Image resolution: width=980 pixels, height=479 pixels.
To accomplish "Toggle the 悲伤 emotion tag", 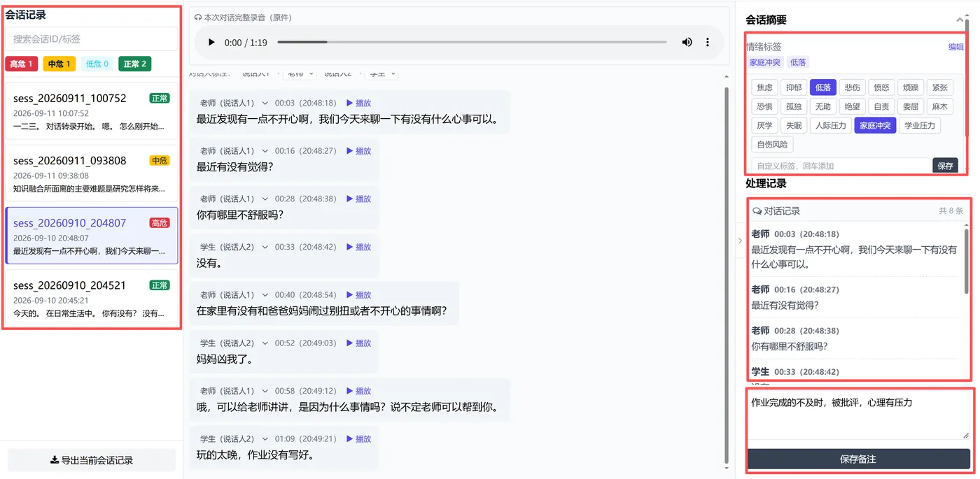I will point(852,87).
